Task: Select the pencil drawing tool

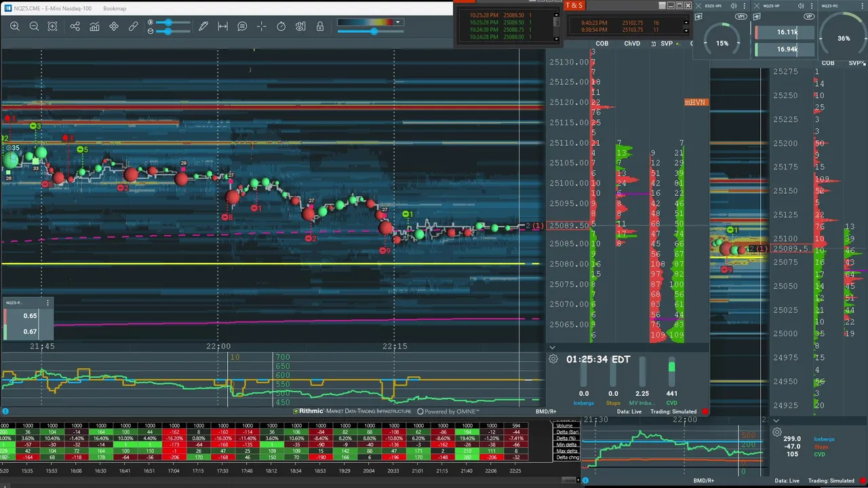Action: click(x=203, y=26)
